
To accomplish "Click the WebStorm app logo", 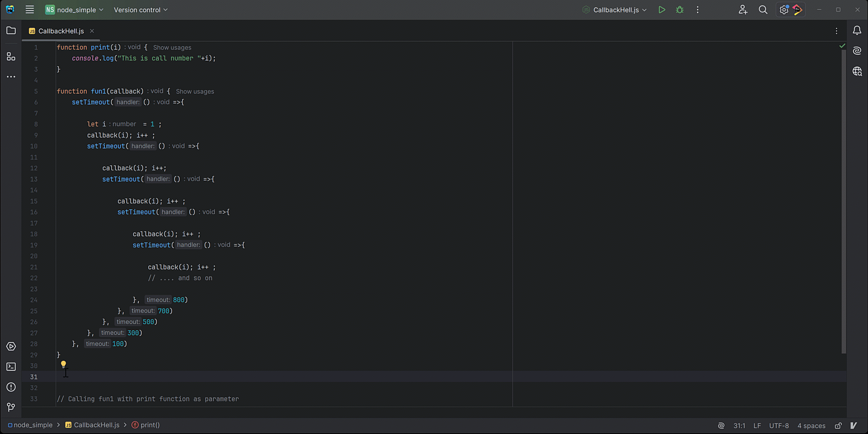I will click(x=10, y=10).
